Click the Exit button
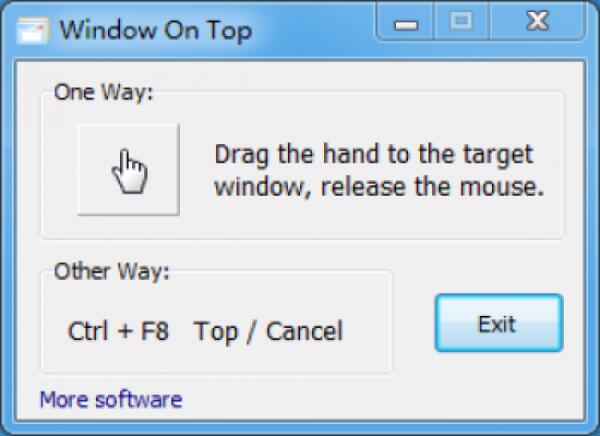This screenshot has height=436, width=600. [x=499, y=323]
